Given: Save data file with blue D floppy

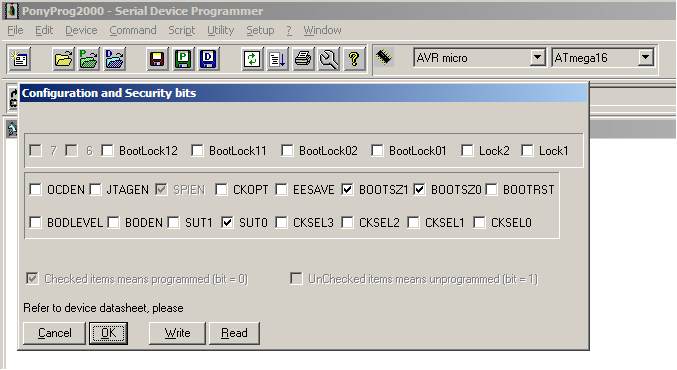Looking at the screenshot, I should [x=208, y=59].
